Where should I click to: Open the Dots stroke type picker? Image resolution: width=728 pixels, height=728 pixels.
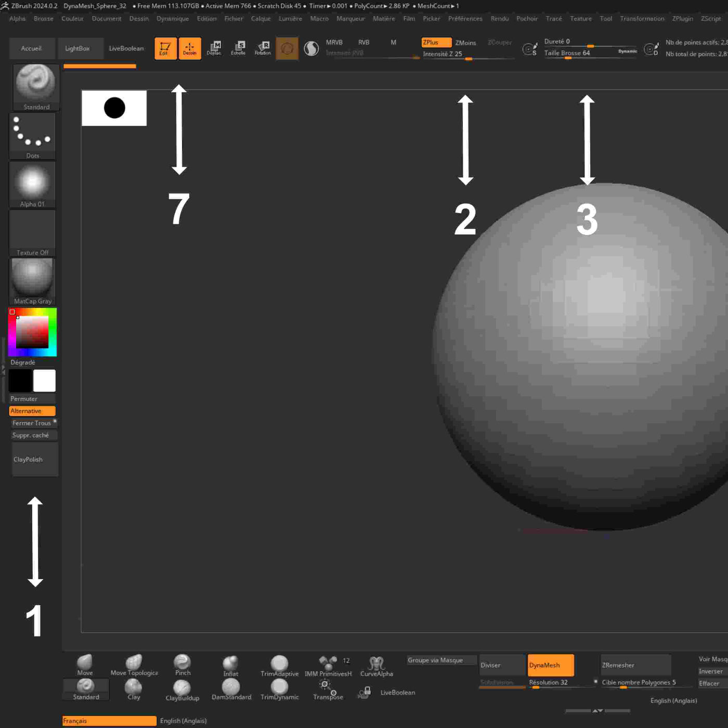(x=32, y=135)
